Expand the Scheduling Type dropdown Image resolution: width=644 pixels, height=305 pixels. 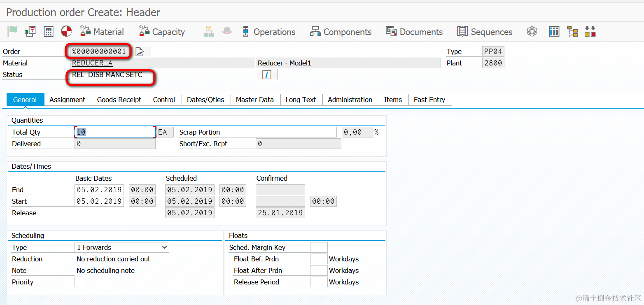[x=164, y=247]
